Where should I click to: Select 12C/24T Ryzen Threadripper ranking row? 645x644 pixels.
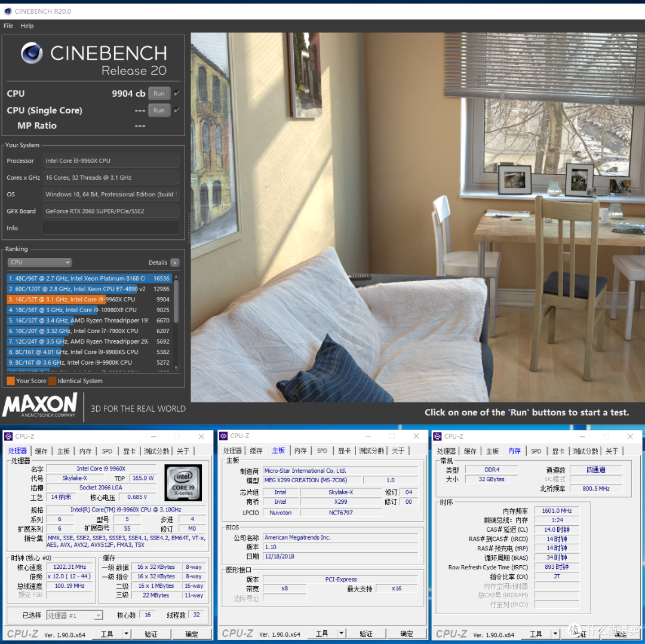[x=89, y=341]
